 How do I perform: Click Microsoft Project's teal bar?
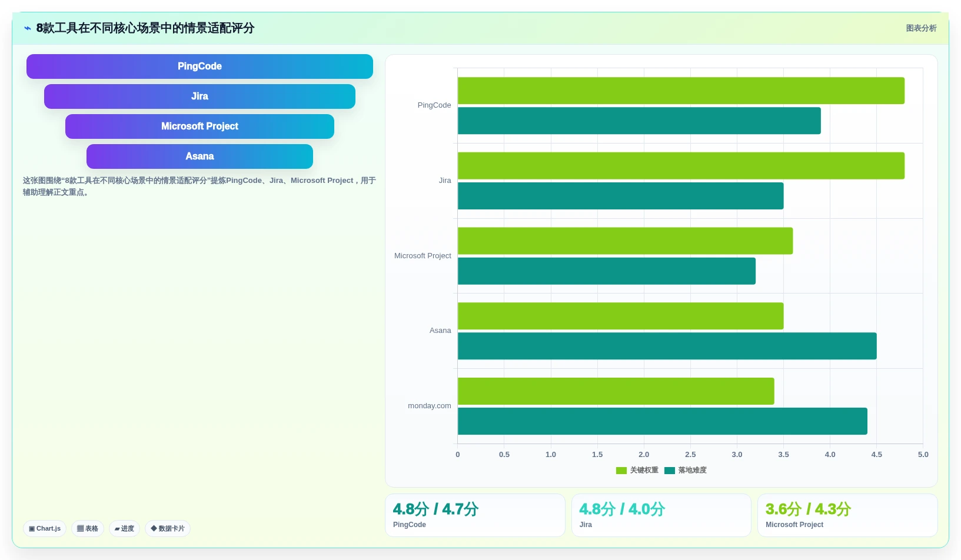607,271
